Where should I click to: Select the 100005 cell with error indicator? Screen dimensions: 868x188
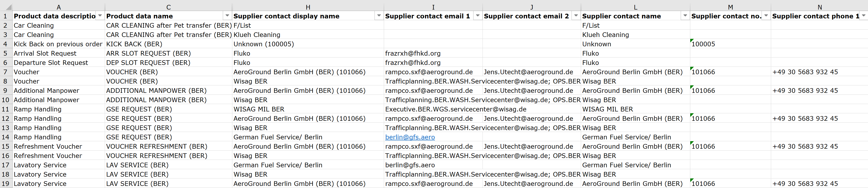pyautogui.click(x=730, y=44)
